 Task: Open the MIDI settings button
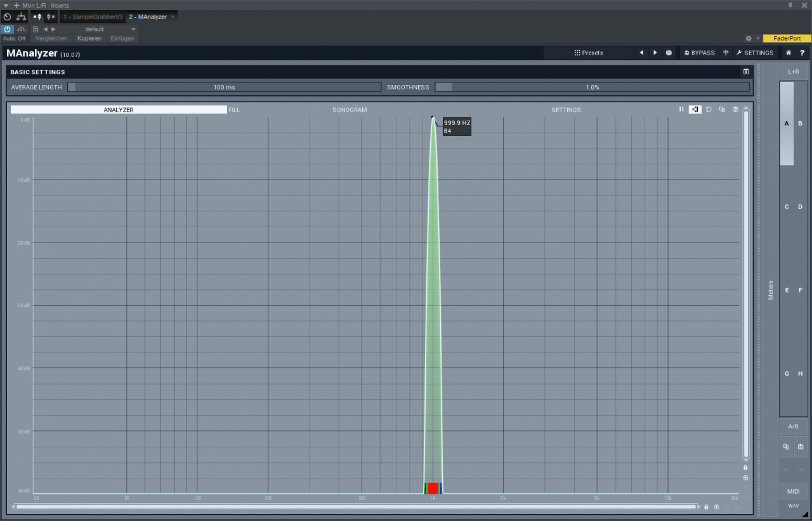(x=794, y=491)
